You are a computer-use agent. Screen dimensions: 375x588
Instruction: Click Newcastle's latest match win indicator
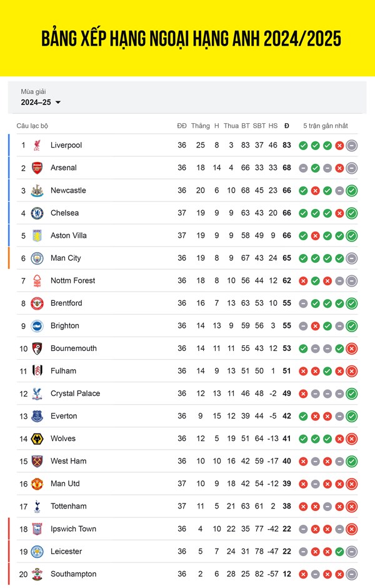352,190
